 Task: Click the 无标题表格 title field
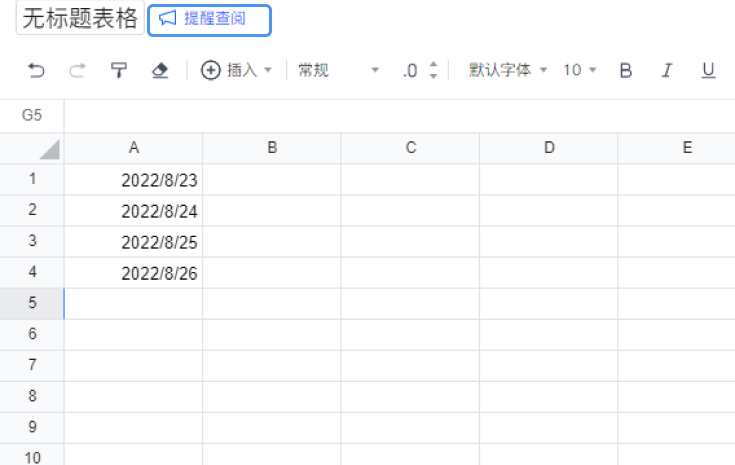[80, 18]
